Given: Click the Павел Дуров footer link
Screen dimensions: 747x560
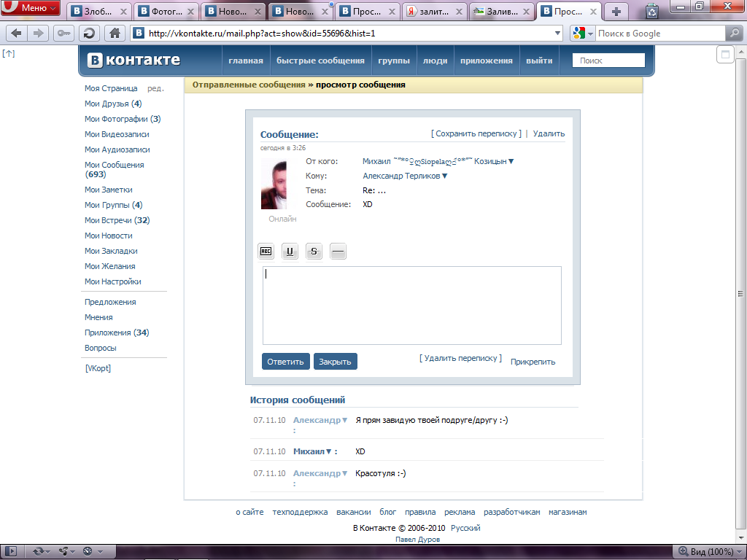Looking at the screenshot, I should click(418, 540).
